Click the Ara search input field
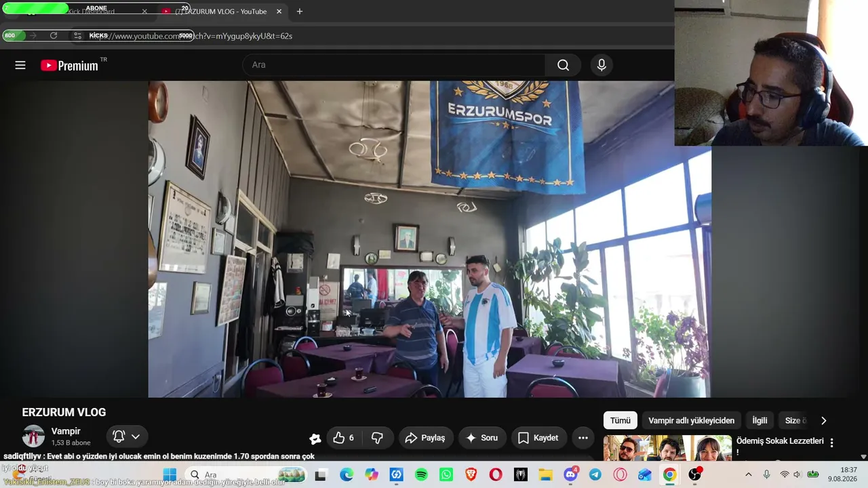The image size is (868, 488). pos(394,65)
